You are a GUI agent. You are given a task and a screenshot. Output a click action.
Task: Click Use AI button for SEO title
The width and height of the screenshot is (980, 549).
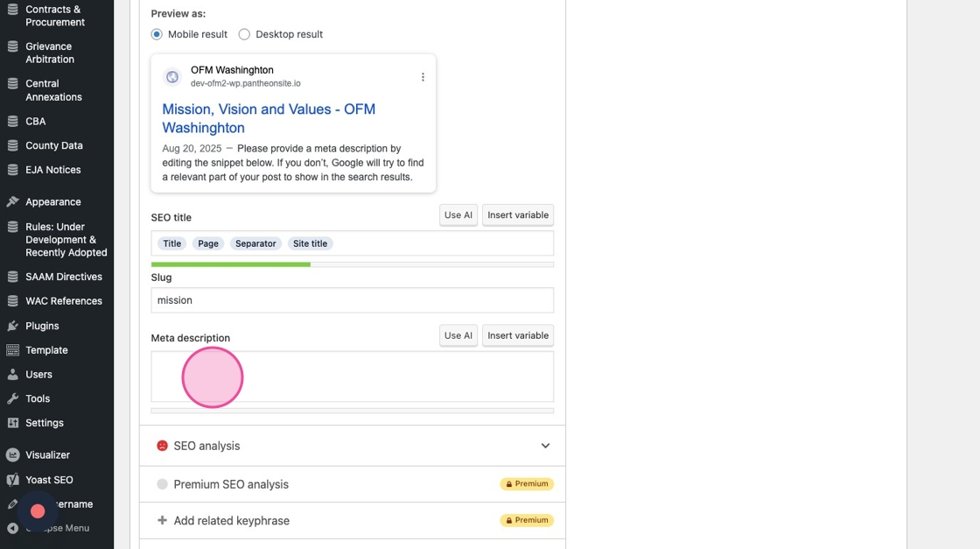458,215
